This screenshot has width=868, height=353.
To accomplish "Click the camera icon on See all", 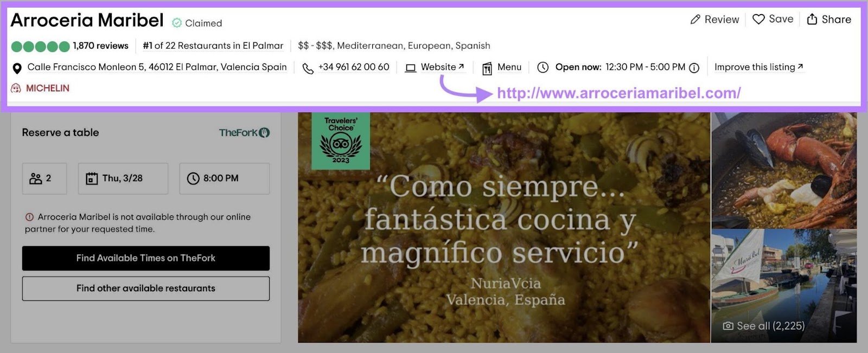I will (728, 326).
